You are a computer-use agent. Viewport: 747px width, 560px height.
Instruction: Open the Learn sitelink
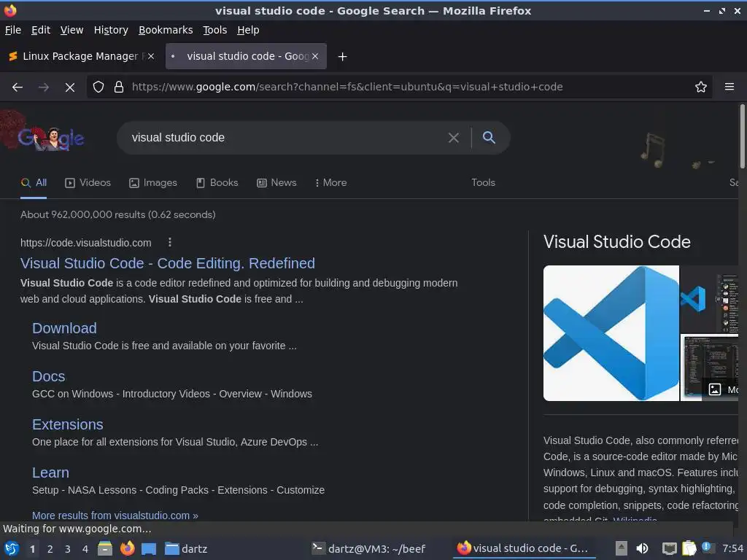50,472
